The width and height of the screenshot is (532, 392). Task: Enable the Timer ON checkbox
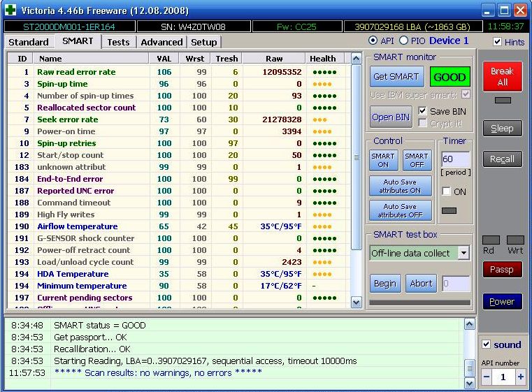[447, 191]
